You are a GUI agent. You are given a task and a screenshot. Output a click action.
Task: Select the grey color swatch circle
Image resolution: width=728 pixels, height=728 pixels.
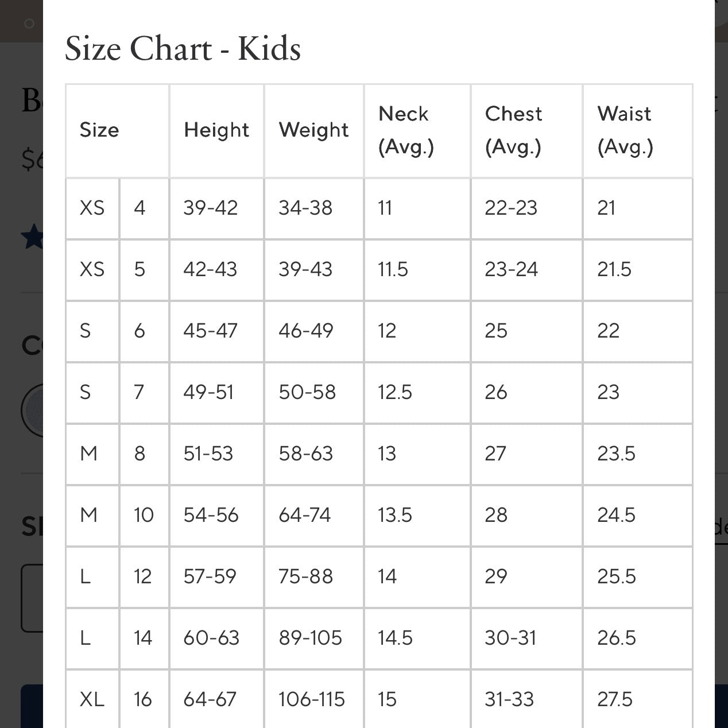click(x=32, y=411)
